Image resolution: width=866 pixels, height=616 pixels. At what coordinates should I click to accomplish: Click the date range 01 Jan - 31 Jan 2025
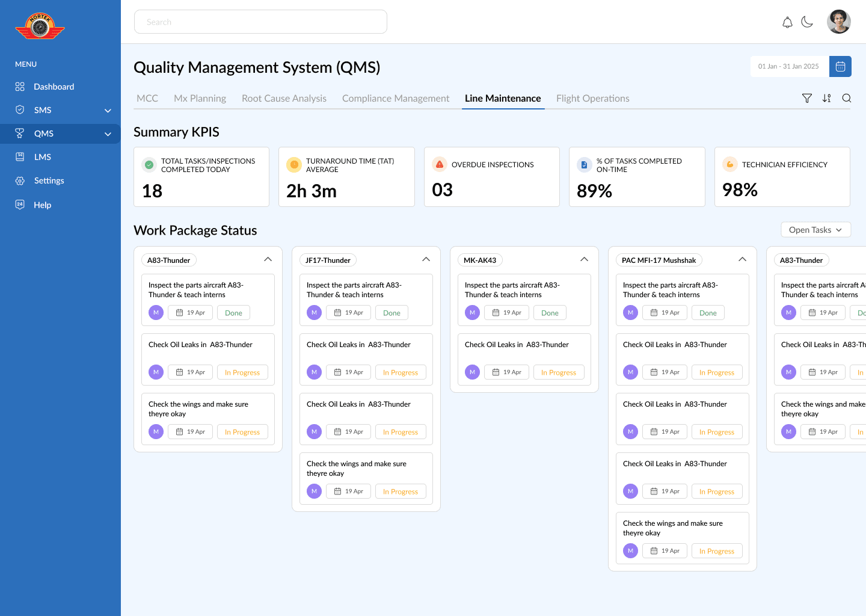pos(789,66)
